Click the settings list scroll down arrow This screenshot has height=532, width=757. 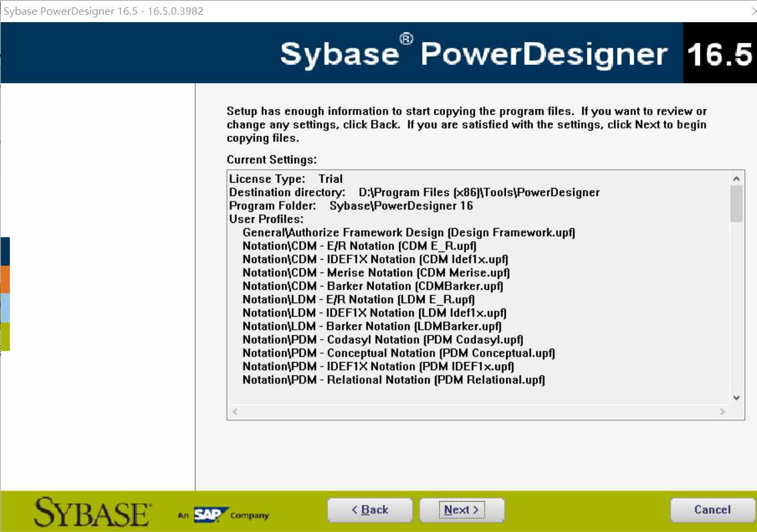pos(736,397)
